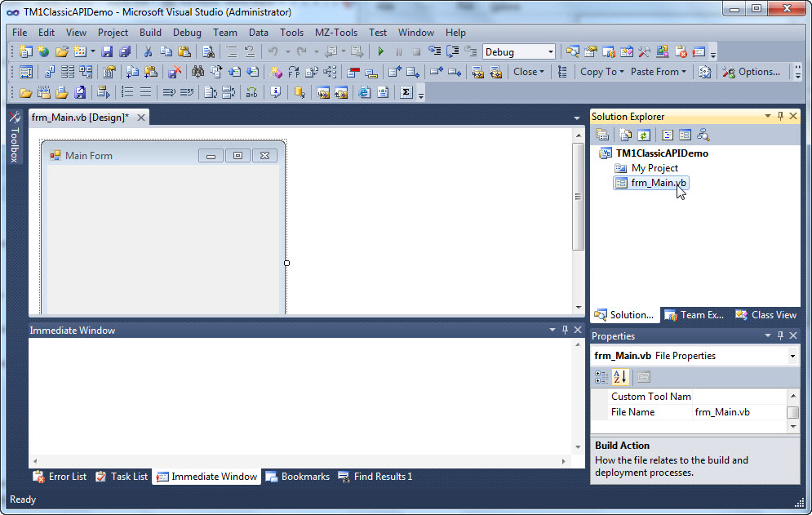Click the MZ-Tools eraser wand icon
Screen dimensions: 812x515
click(x=276, y=72)
